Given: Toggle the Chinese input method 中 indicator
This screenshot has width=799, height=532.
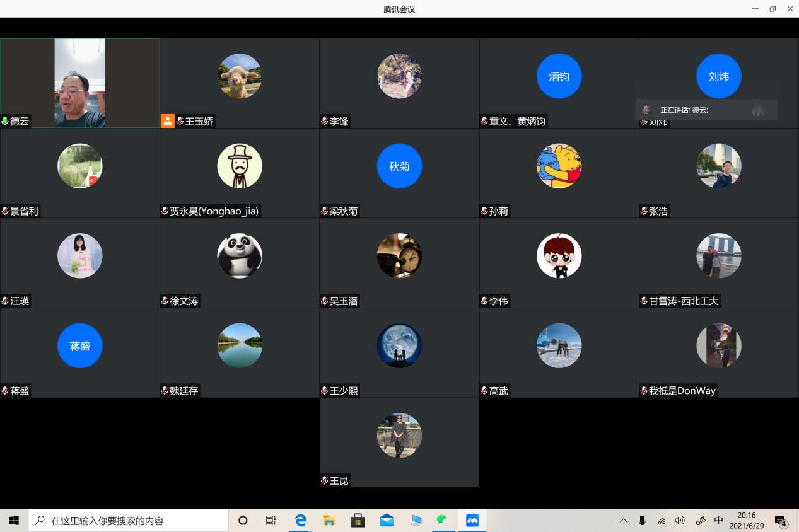Looking at the screenshot, I should pos(718,521).
